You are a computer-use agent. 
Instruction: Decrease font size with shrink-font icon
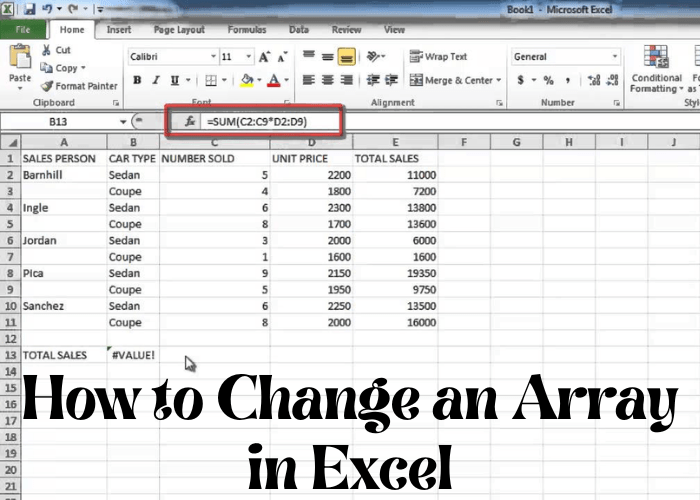pyautogui.click(x=283, y=57)
